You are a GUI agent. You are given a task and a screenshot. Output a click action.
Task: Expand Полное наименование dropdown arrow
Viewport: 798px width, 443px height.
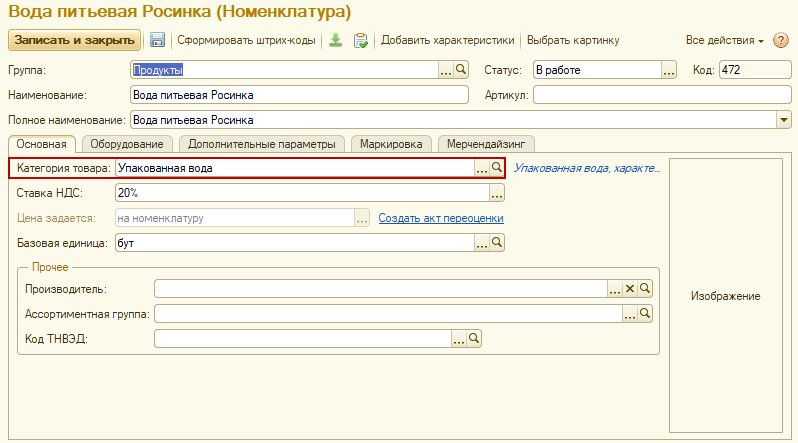pos(784,120)
